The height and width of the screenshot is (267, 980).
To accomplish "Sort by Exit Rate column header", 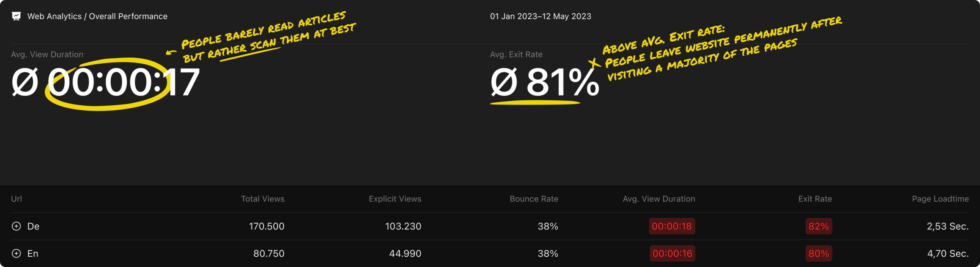I will click(x=815, y=199).
